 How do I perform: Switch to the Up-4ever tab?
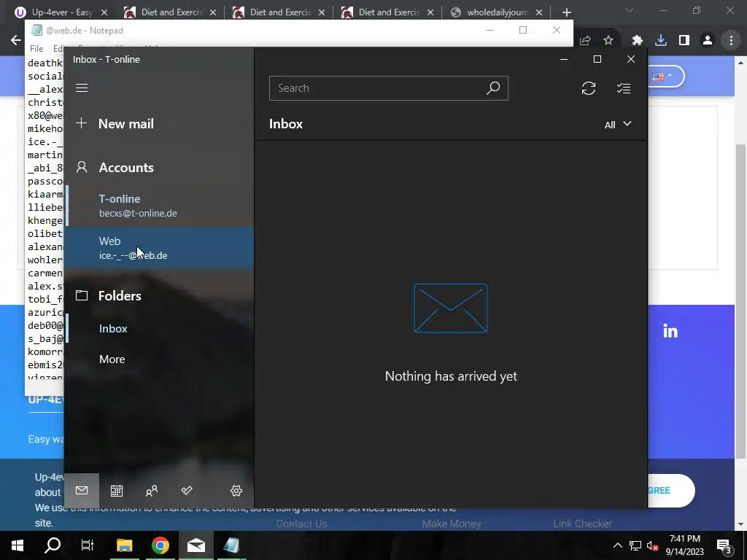coord(61,12)
